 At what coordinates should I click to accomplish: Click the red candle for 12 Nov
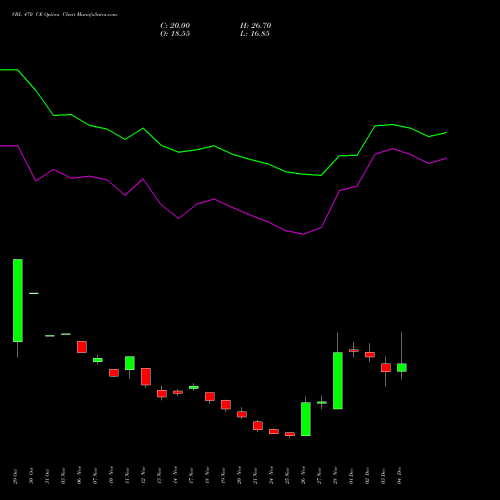point(146,377)
